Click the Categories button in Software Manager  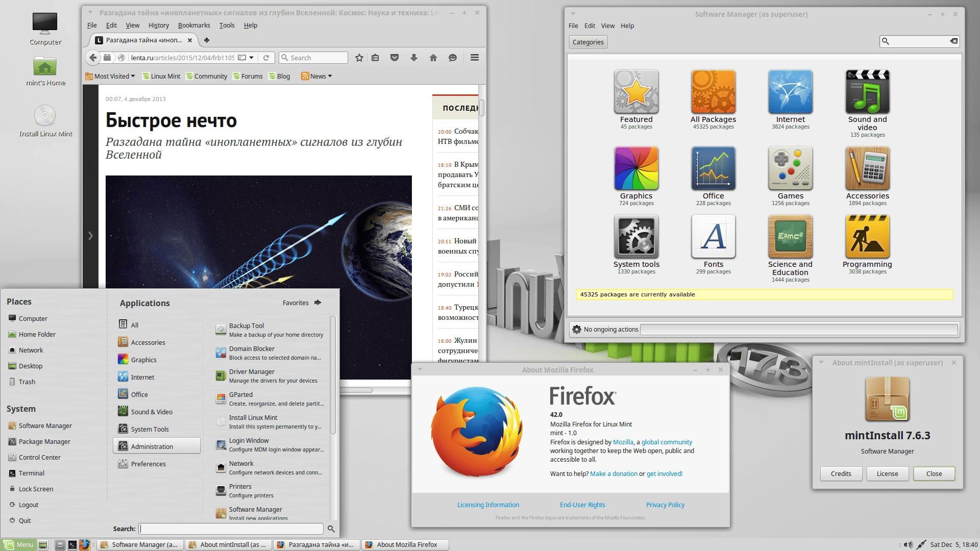pyautogui.click(x=587, y=42)
